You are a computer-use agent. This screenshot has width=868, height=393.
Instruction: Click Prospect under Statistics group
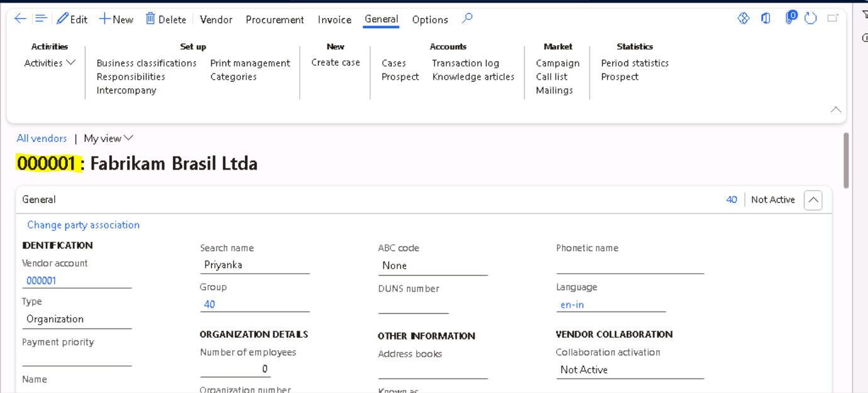coord(620,77)
